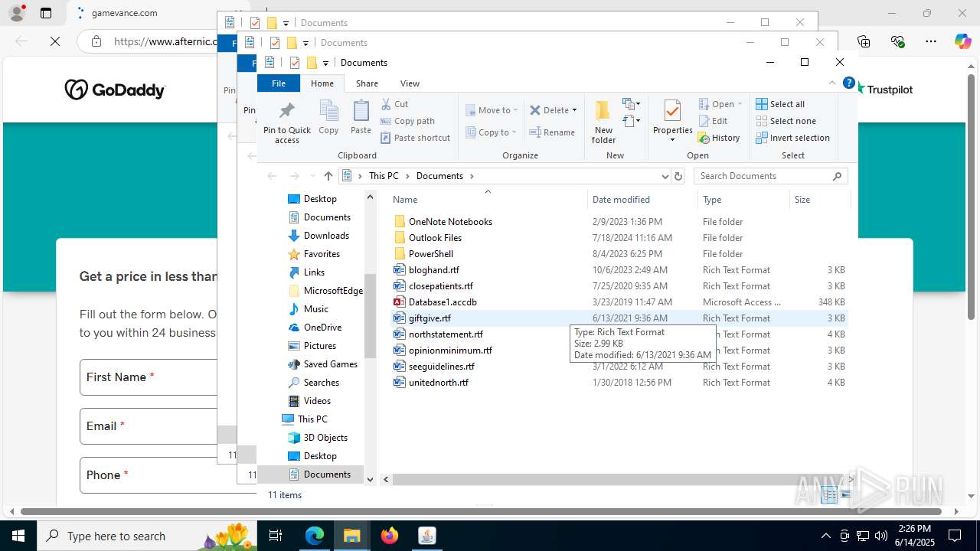Click File Explorer taskbar icon
The image size is (980, 551).
pyautogui.click(x=352, y=536)
